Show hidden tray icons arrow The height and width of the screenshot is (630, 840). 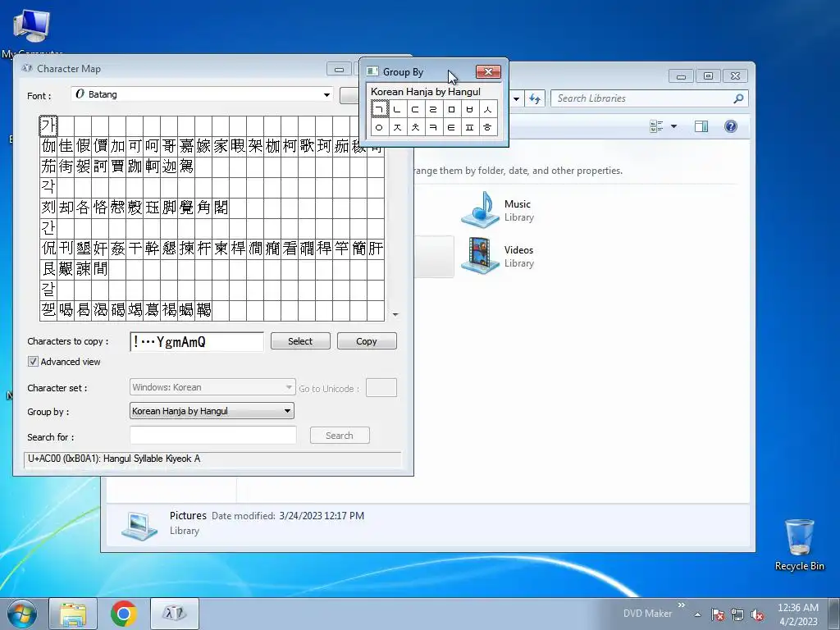pos(697,615)
